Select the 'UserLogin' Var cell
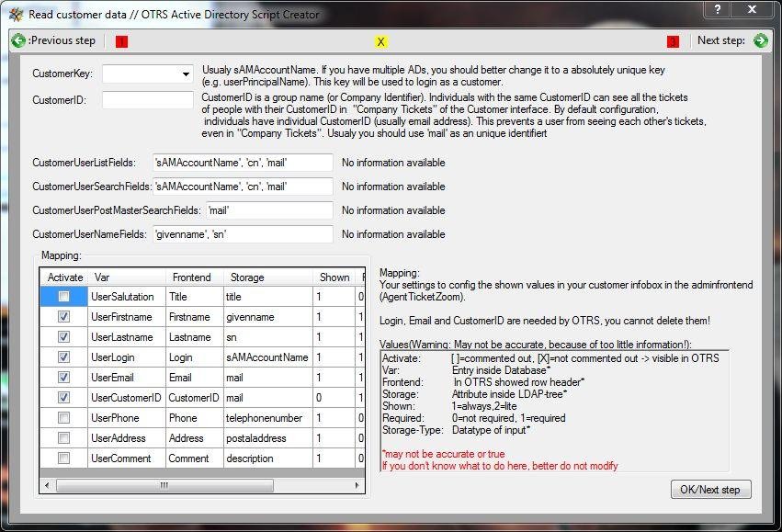 click(127, 357)
